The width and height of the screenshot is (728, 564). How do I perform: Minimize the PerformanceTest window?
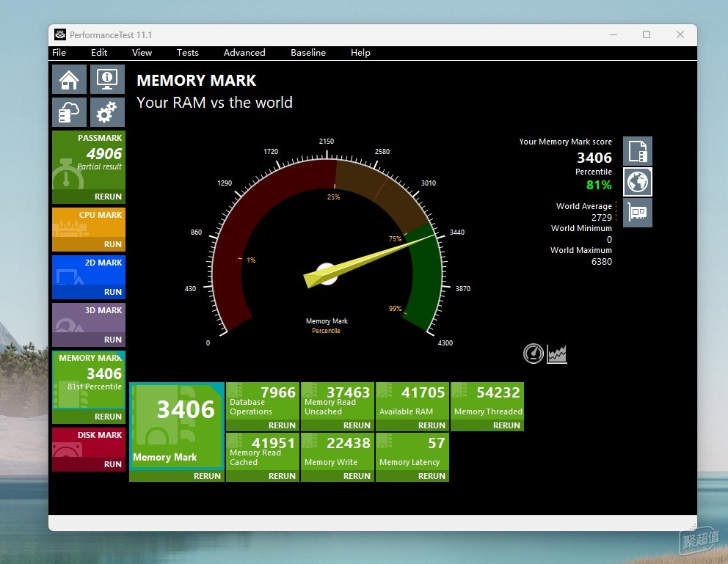[614, 34]
